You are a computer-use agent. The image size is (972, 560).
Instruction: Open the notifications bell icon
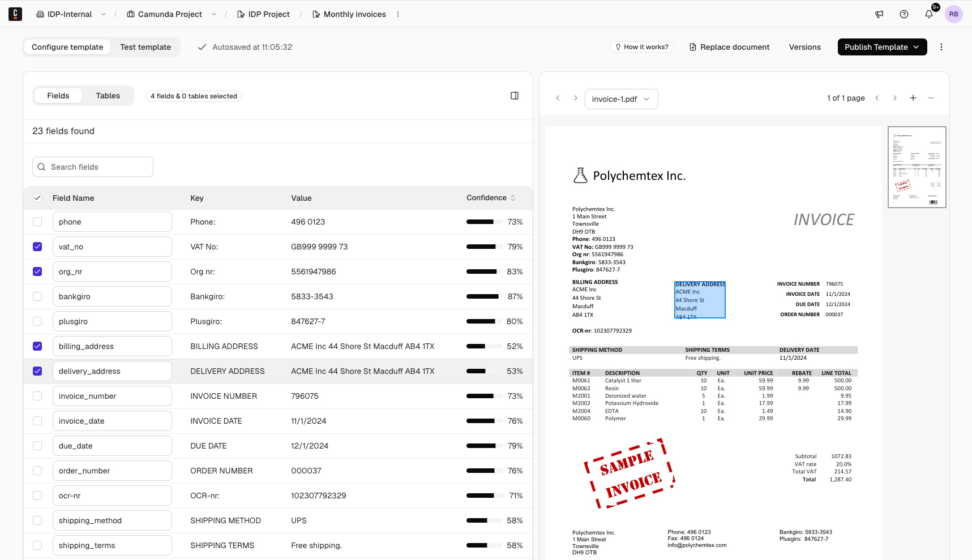coord(929,14)
